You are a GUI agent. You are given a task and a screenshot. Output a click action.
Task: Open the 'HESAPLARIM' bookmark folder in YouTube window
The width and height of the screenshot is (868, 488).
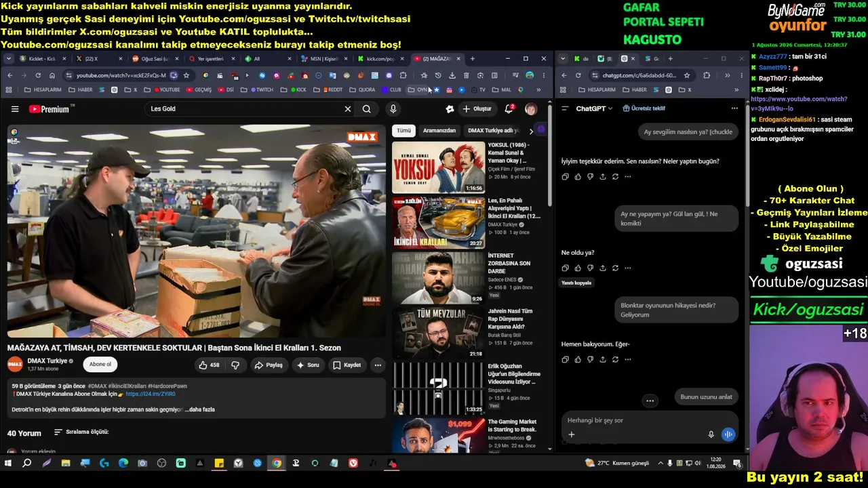[x=43, y=89]
